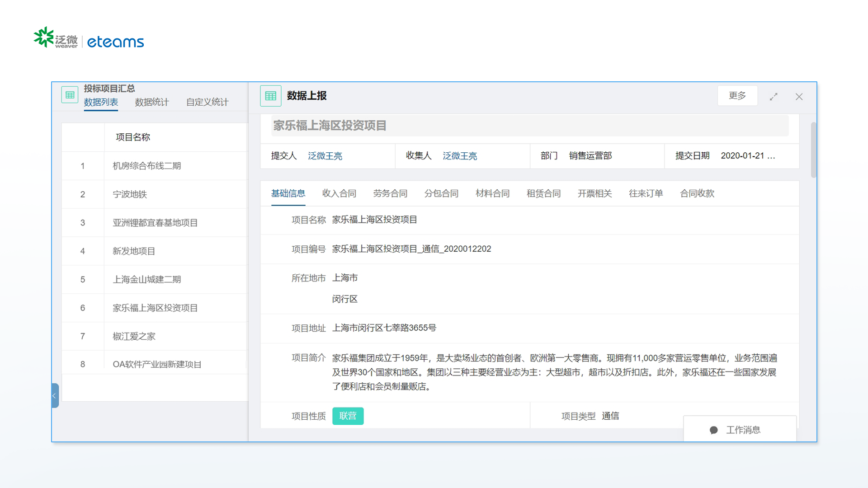Switch to 数据列表 tab

coord(101,102)
